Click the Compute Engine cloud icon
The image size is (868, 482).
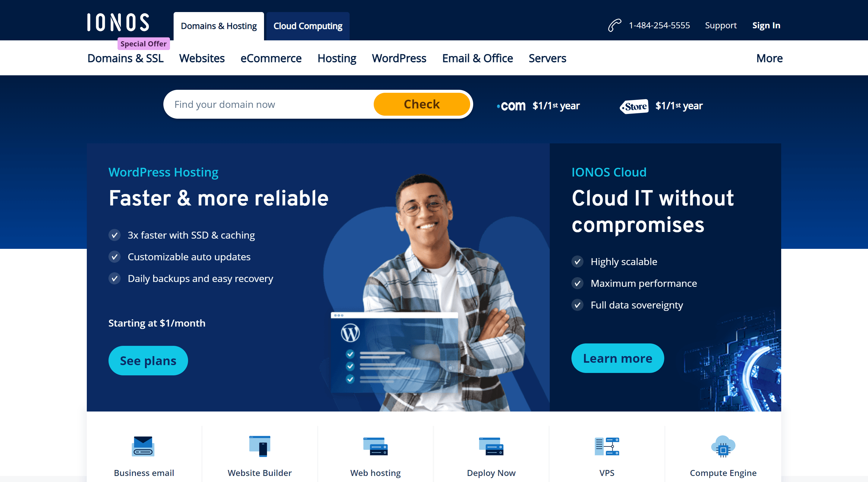(723, 447)
